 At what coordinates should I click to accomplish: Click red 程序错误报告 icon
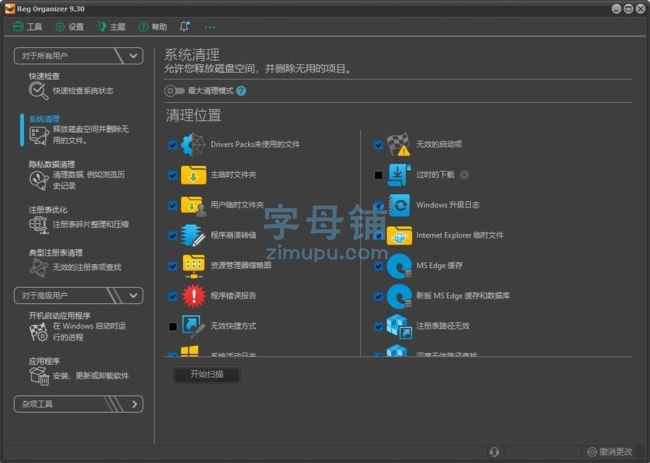point(194,296)
